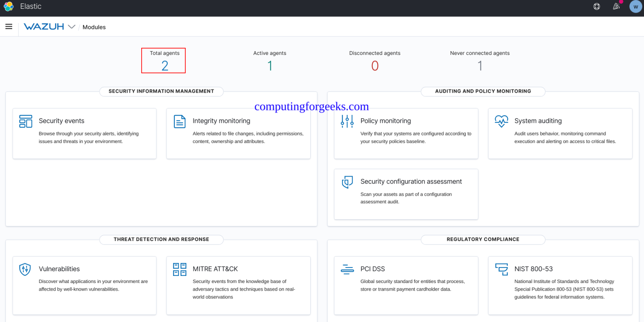Click the Security configuration assessment shield icon
Image resolution: width=644 pixels, height=322 pixels.
(x=347, y=182)
